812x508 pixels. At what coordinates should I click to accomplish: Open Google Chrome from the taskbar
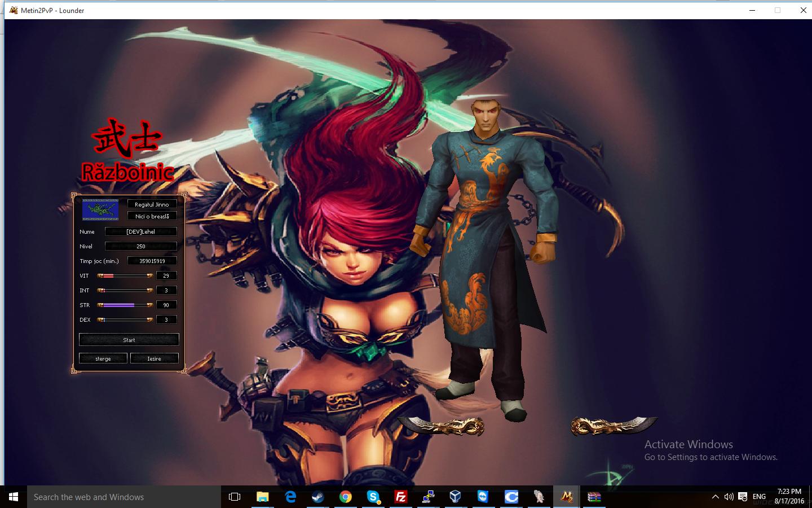click(346, 497)
